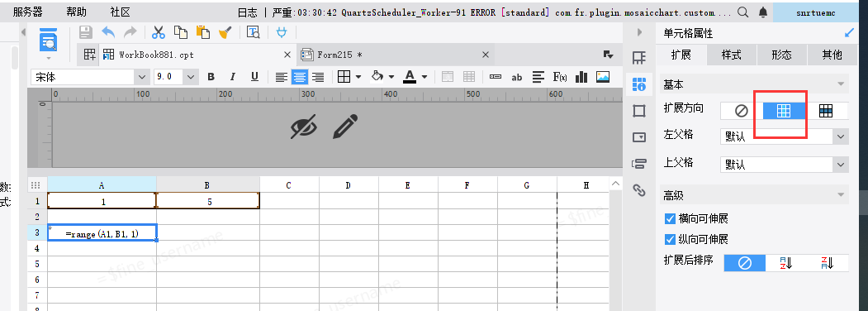Screen dimensions: 868x311
Task: Set expand direction to horizontal
Action: pyautogui.click(x=826, y=111)
